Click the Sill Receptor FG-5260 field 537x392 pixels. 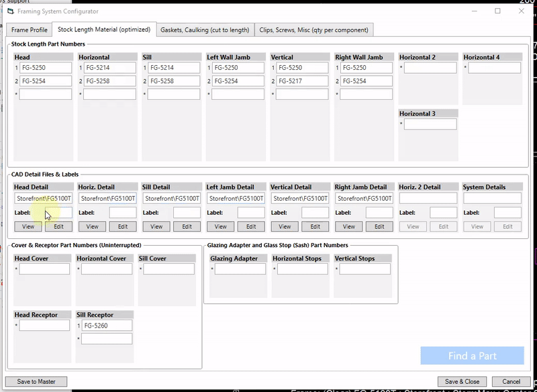107,326
